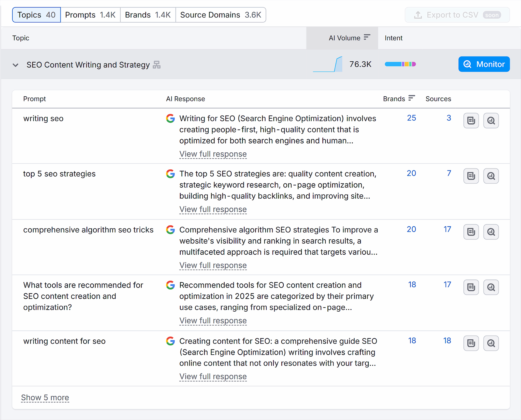Viewport: 521px width, 420px height.
Task: Click the AI Volume trend sparkline chart
Action: click(328, 64)
